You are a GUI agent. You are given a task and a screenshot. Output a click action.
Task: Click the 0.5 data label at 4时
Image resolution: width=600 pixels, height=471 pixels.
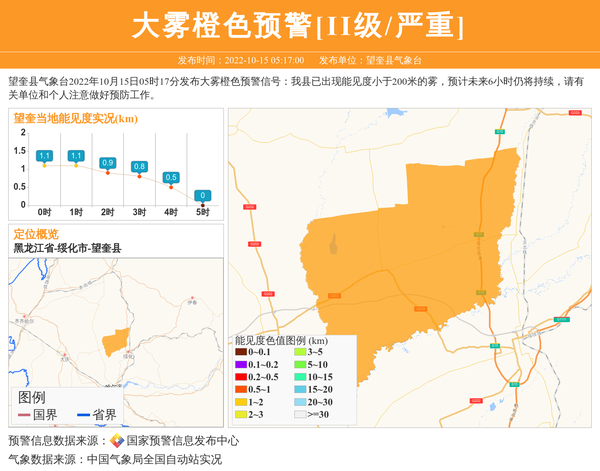pos(171,177)
